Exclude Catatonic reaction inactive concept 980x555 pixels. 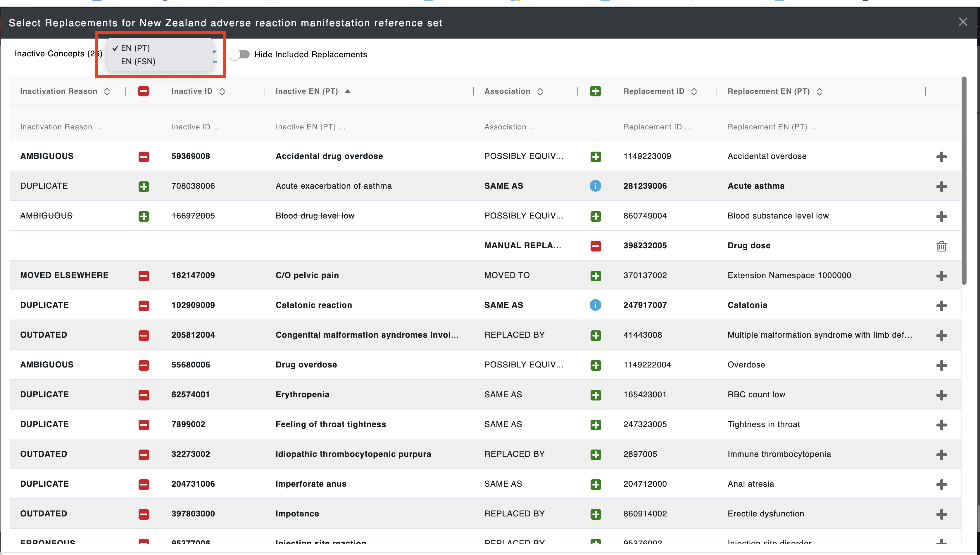pyautogui.click(x=144, y=305)
